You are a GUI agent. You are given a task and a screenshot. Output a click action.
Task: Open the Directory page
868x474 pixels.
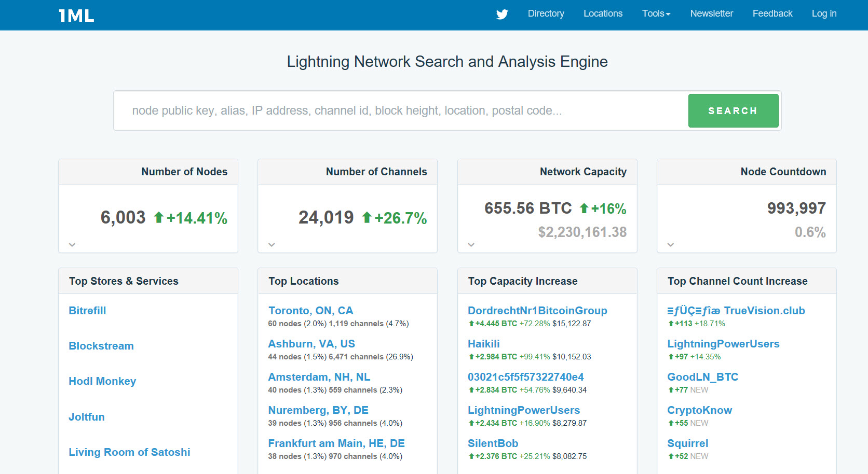pos(546,13)
